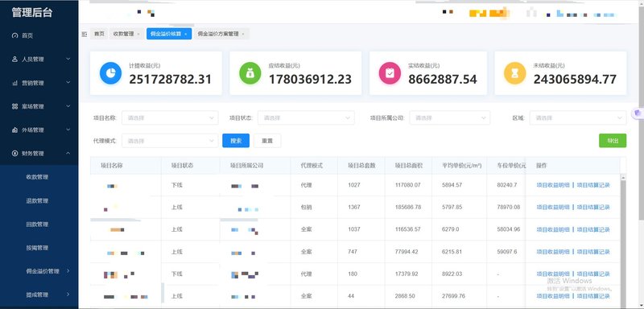The image size is (644, 309).
Task: Open 按揭管理 in the sidebar
Action: [x=37, y=248]
